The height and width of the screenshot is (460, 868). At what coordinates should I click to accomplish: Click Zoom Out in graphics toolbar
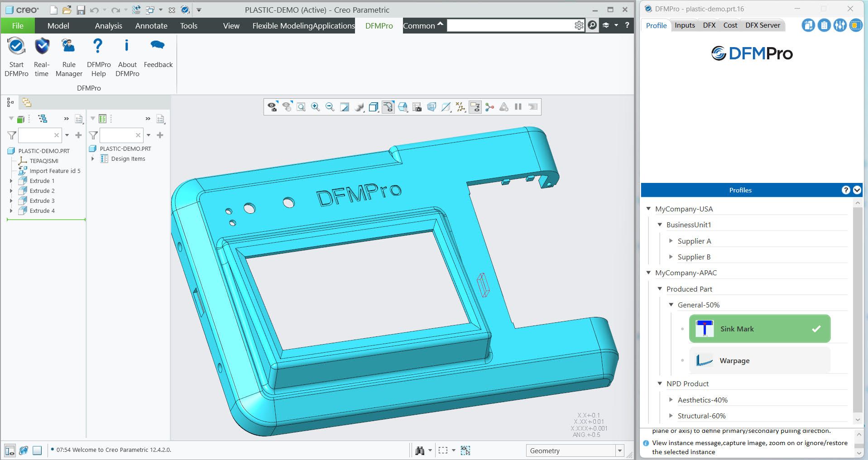[330, 107]
